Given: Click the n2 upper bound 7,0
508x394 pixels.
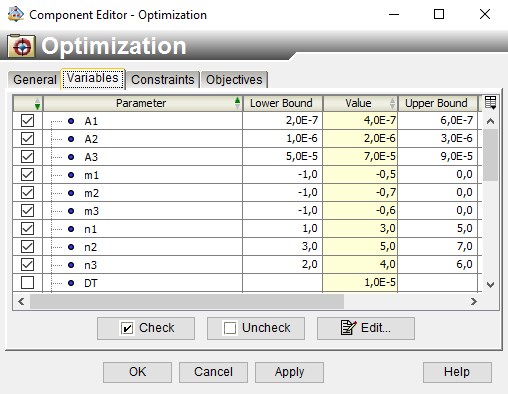Looking at the screenshot, I should (x=438, y=246).
